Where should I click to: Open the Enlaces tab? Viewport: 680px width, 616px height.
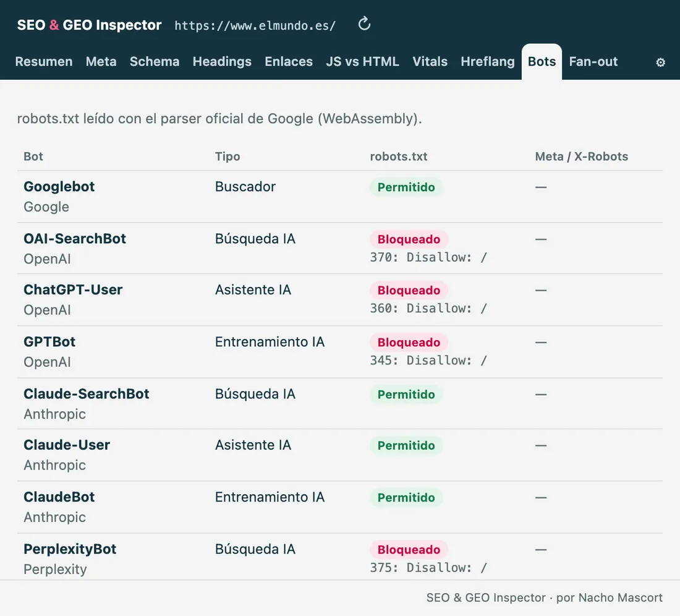(289, 62)
